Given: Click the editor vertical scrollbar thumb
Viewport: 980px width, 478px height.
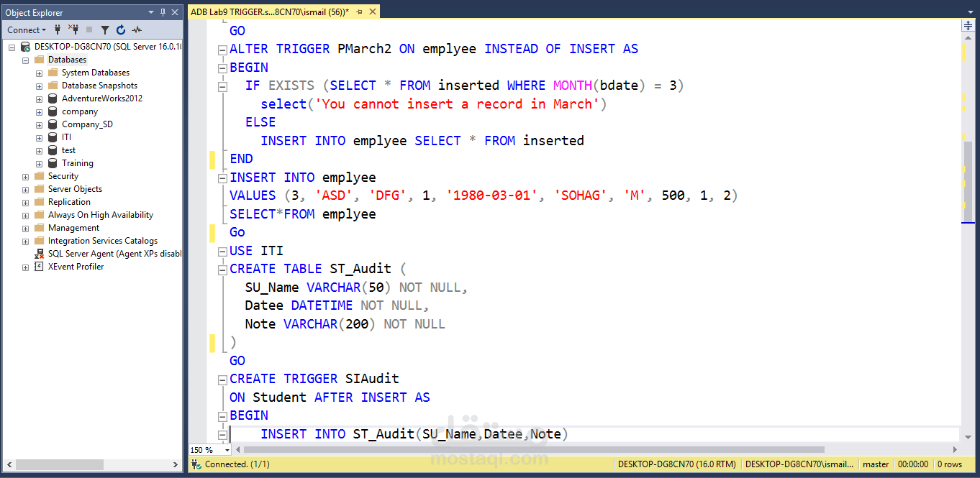Looking at the screenshot, I should click(x=968, y=182).
